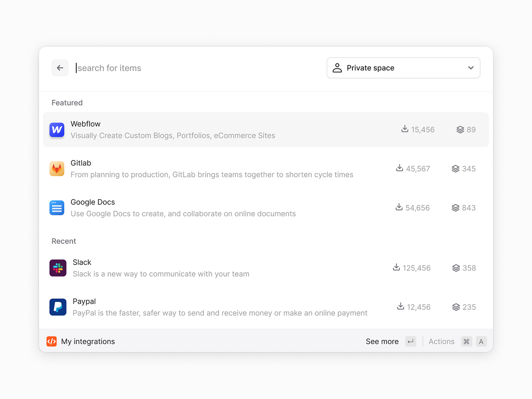Select the PayPal icon
Screen dimensions: 532x399
click(57, 307)
